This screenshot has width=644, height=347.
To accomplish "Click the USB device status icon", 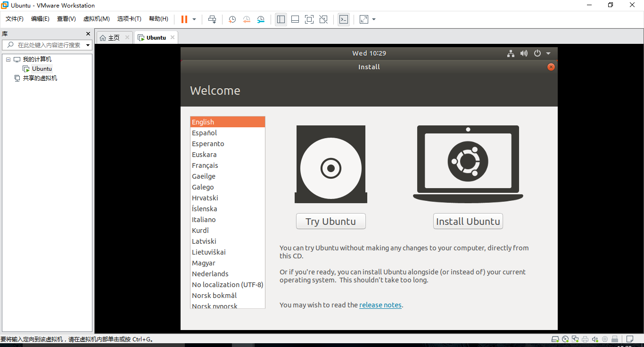I will (x=615, y=339).
